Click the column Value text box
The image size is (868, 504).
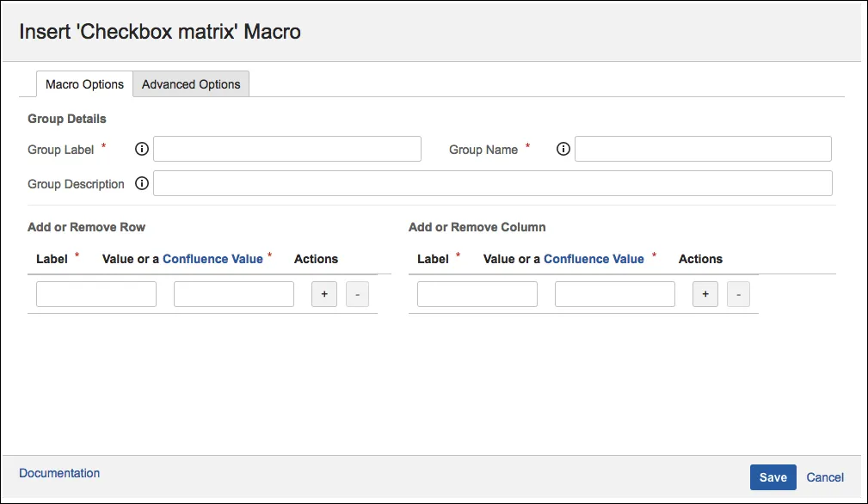tap(615, 294)
